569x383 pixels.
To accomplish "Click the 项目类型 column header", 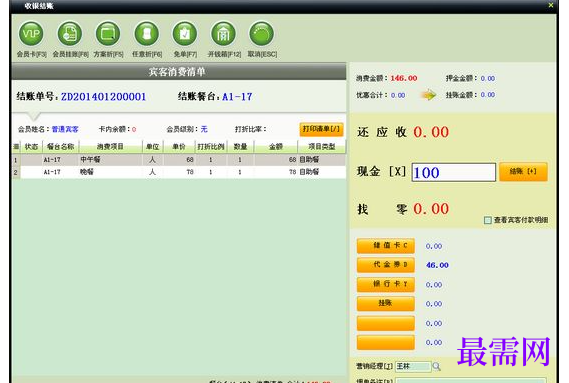I will [322, 147].
